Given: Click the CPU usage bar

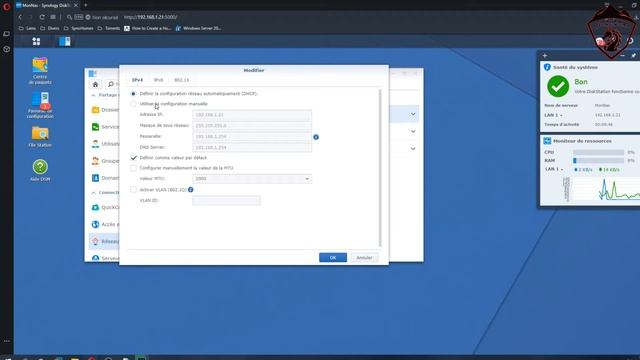Looking at the screenshot, I should pyautogui.click(x=598, y=152).
